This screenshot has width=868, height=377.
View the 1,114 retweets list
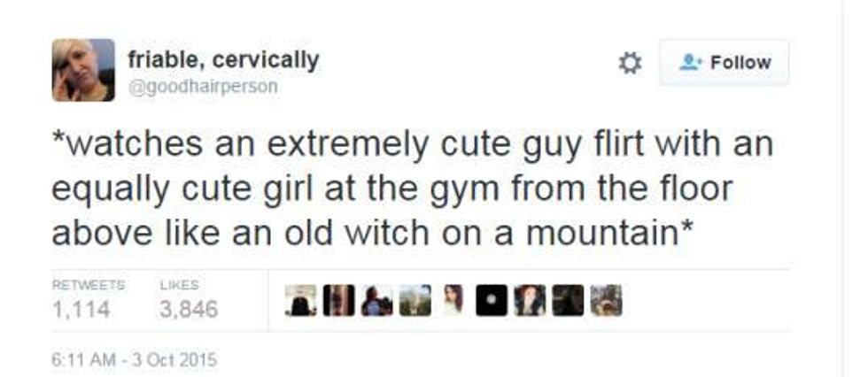81,309
